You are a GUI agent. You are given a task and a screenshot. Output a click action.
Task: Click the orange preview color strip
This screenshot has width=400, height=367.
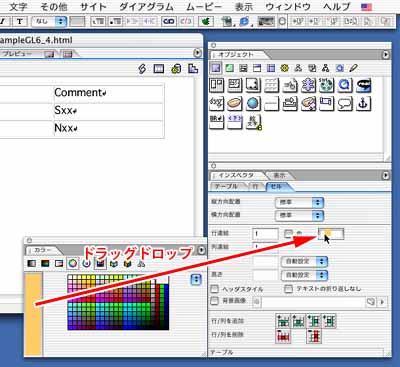[34, 314]
